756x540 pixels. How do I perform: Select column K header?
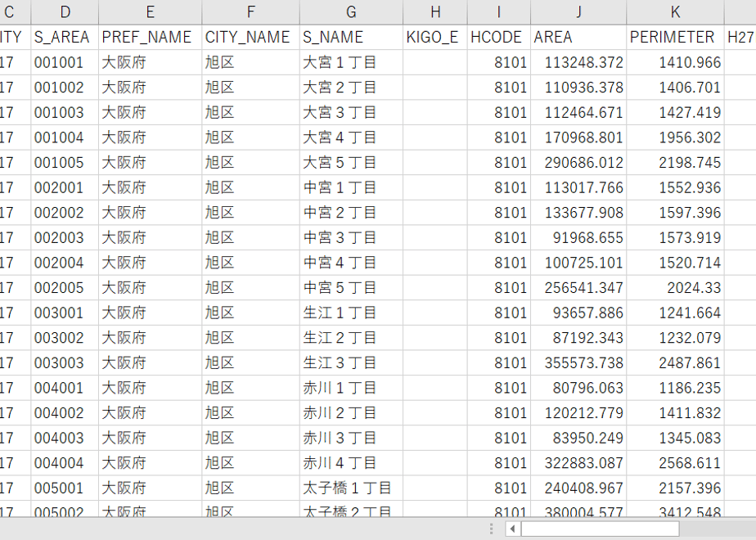pos(675,12)
